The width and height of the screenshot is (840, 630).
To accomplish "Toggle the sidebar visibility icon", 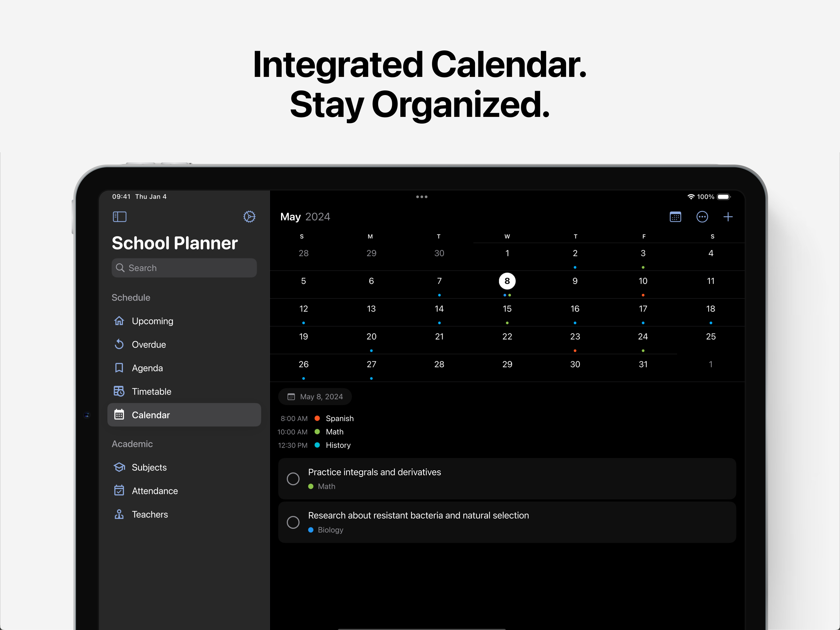I will point(119,217).
